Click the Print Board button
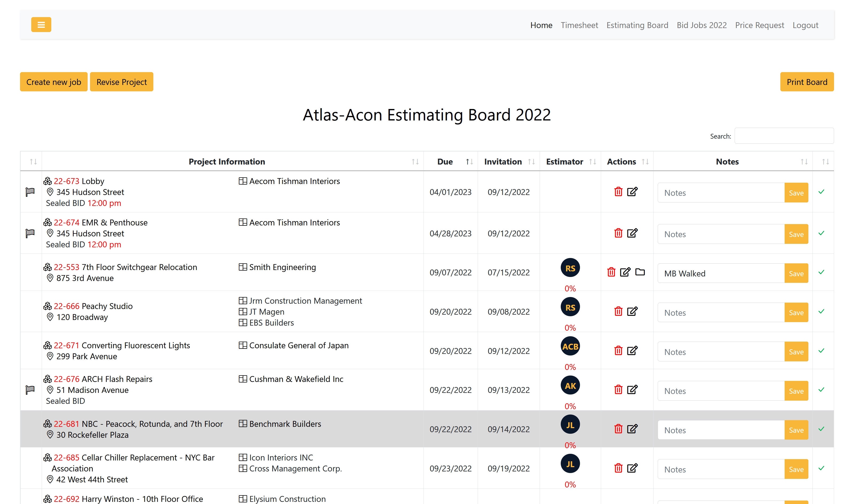 point(807,82)
